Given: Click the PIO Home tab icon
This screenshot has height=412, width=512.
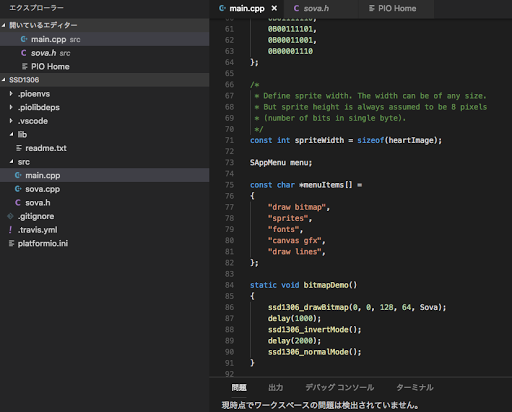Looking at the screenshot, I should pyautogui.click(x=372, y=8).
